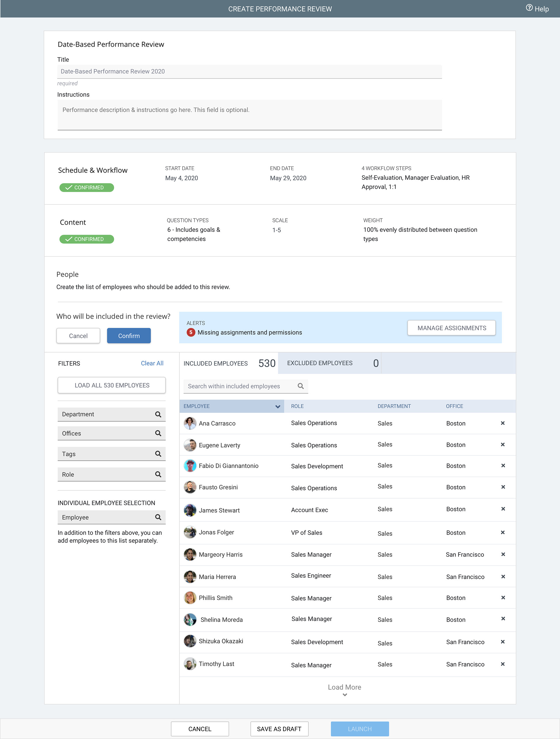Screen dimensions: 560x739
Task: Select the Included Employees tab
Action: pyautogui.click(x=229, y=363)
